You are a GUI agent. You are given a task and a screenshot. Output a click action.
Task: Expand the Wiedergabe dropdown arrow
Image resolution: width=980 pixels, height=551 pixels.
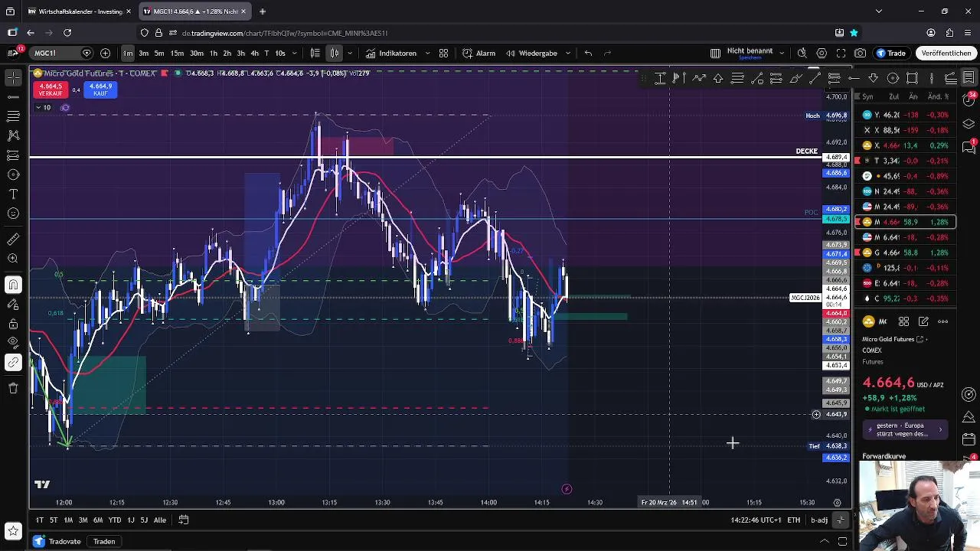[x=567, y=54]
